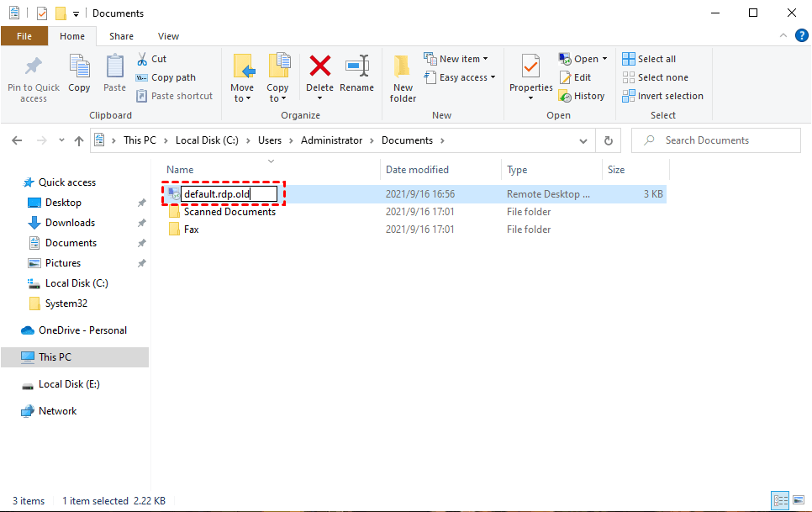
Task: Click Select all
Action: click(649, 59)
